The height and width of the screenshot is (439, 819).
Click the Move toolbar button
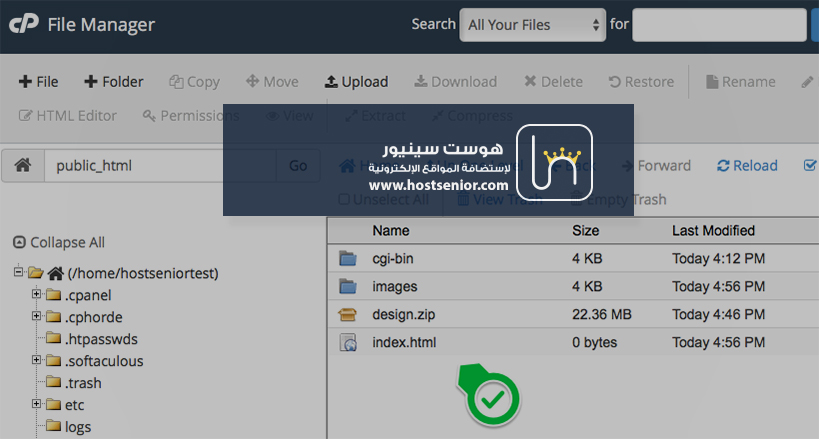[272, 82]
